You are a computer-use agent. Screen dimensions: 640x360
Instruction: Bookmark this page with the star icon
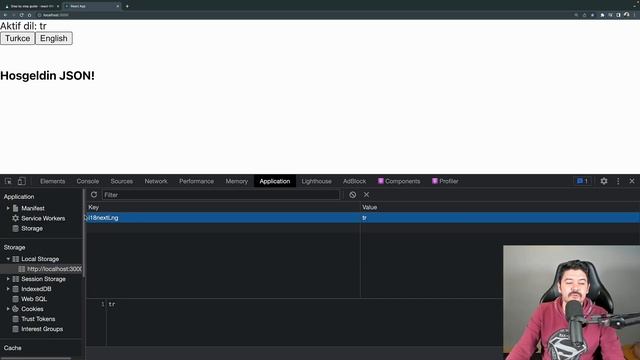(592, 15)
